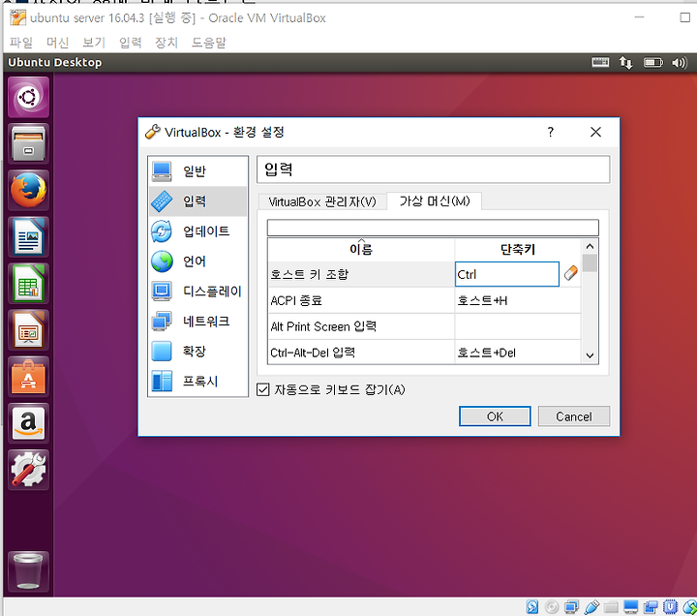The image size is (697, 616).
Task: Click the empty shortcut cell for Alt Print Screen
Action: [x=517, y=326]
